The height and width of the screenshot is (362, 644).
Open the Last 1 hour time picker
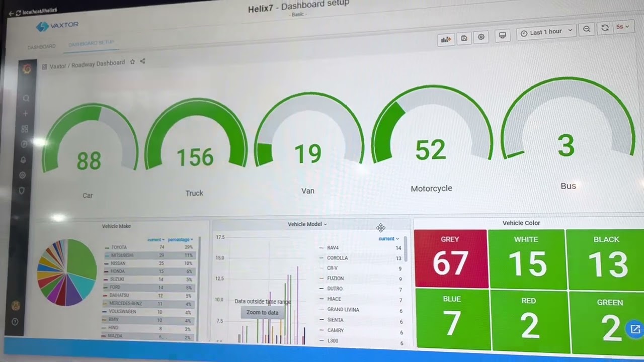pyautogui.click(x=546, y=32)
